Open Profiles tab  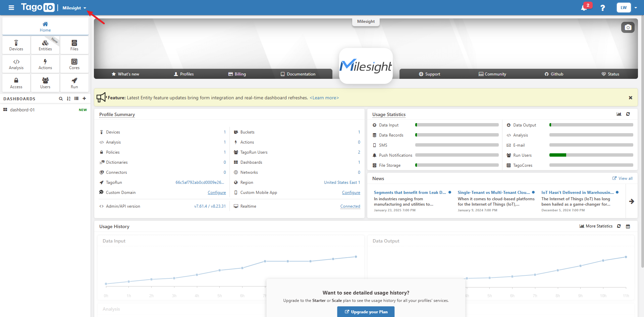tap(184, 74)
